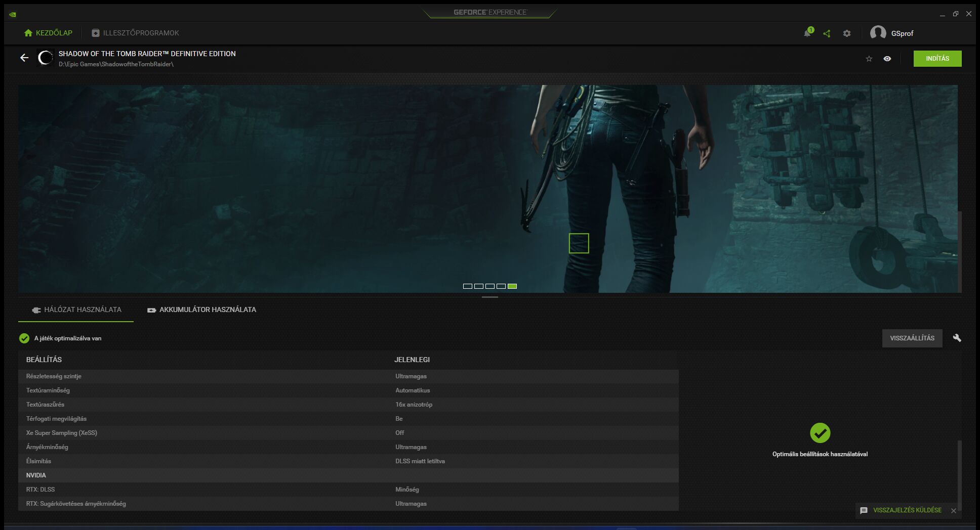Click the GSprof user avatar

point(878,33)
